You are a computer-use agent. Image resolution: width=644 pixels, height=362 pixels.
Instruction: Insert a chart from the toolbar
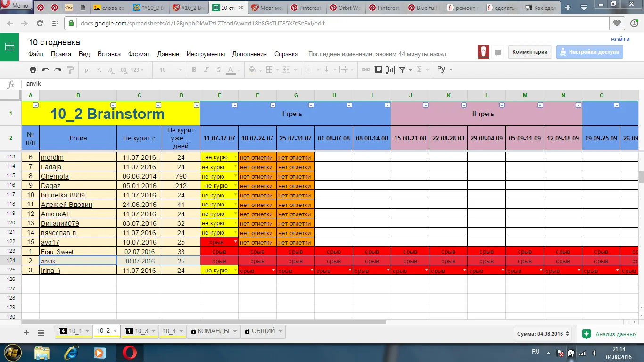[390, 70]
